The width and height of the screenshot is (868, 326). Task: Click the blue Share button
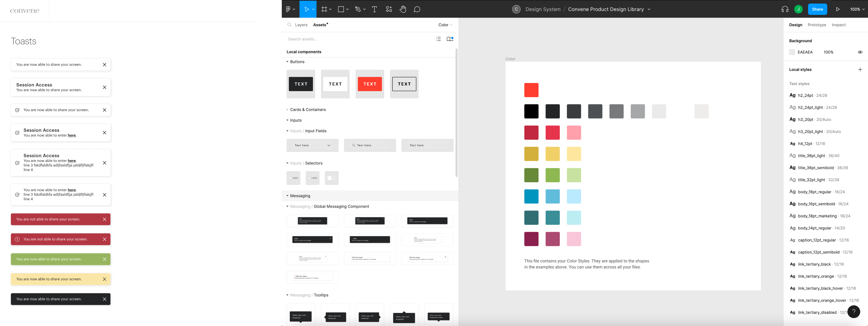pyautogui.click(x=818, y=9)
